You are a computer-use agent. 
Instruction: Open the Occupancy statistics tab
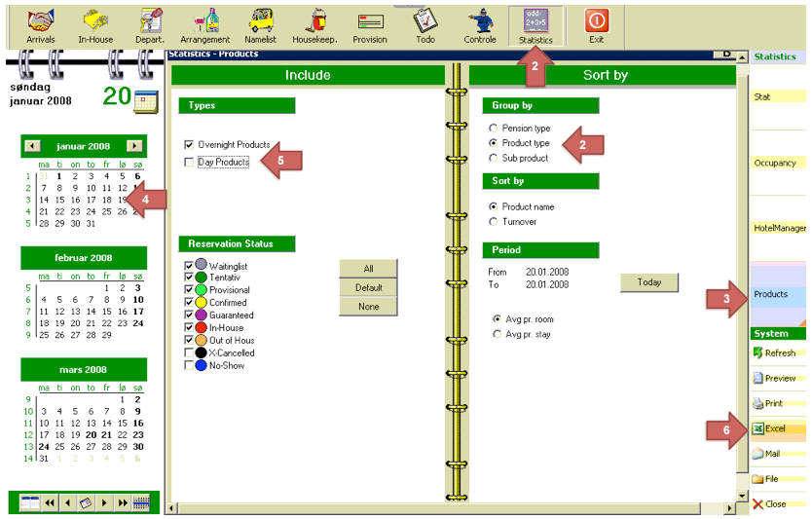click(x=776, y=163)
